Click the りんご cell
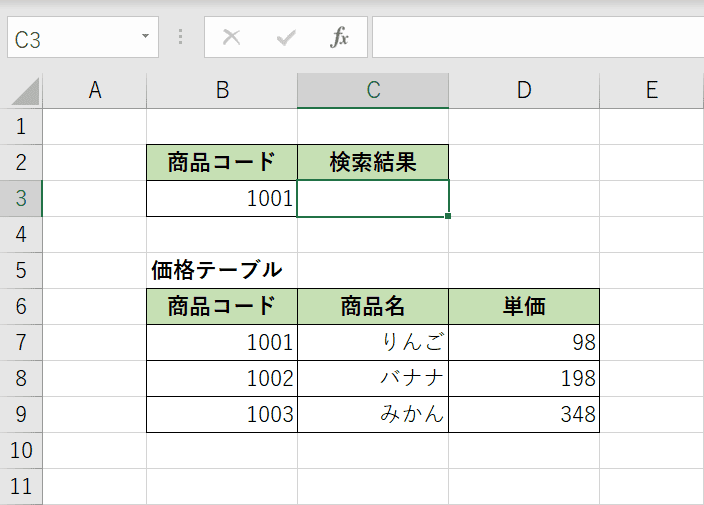The width and height of the screenshot is (704, 505). pos(373,343)
